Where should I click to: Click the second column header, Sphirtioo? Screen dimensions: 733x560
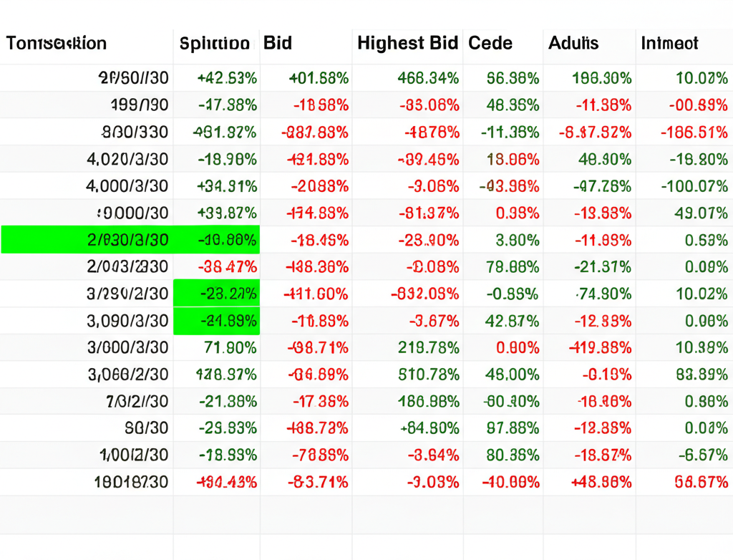click(215, 43)
